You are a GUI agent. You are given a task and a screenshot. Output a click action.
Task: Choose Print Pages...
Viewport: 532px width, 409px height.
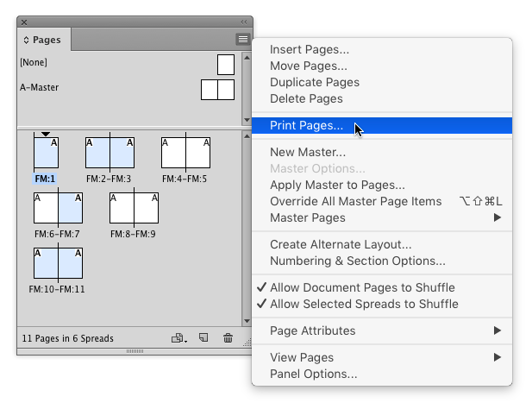(x=382, y=126)
